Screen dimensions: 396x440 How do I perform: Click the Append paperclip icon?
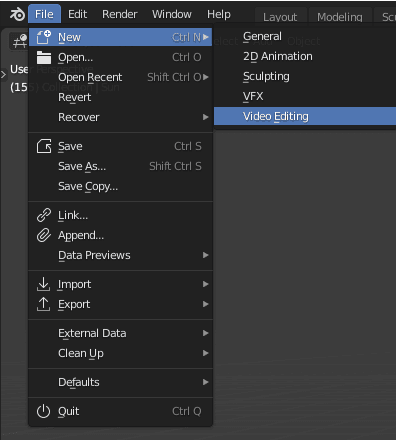click(44, 235)
